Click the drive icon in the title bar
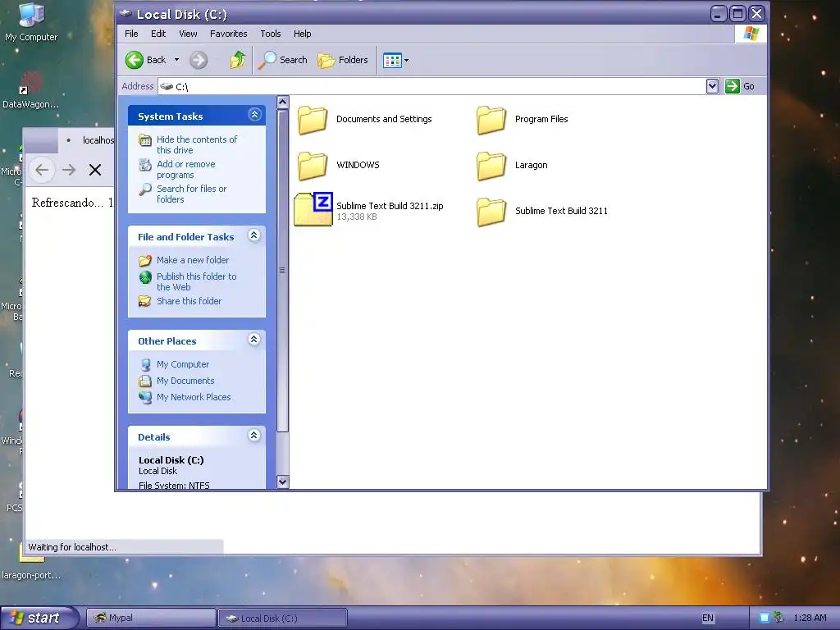 pyautogui.click(x=126, y=13)
